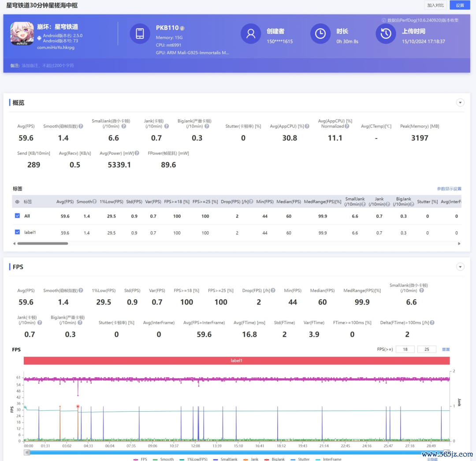Click upload time 15/10/2024 17:18:37

coord(424,41)
